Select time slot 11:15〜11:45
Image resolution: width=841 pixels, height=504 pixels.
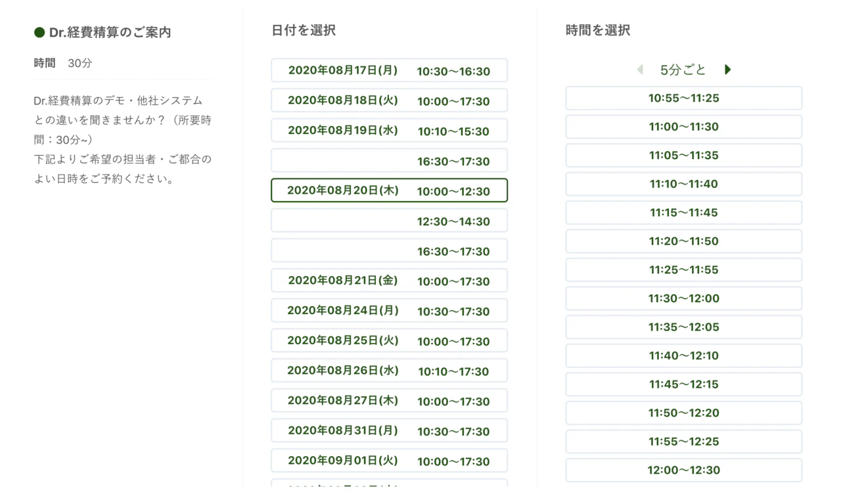click(683, 213)
